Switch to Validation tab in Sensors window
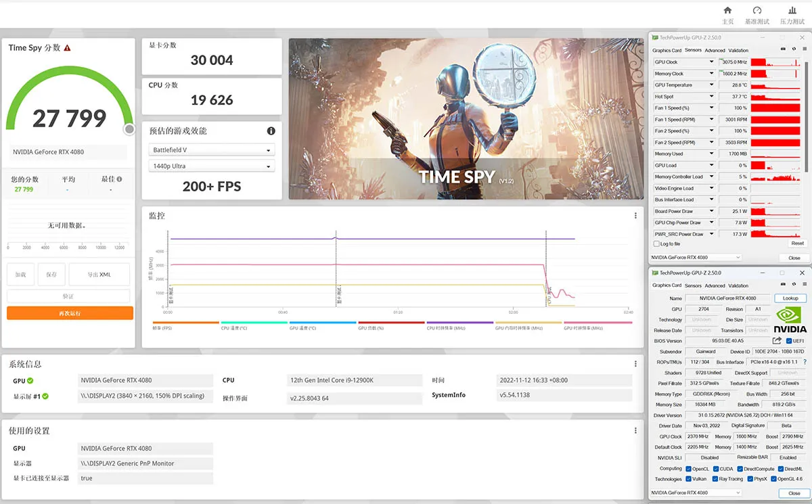The height and width of the screenshot is (504, 812). coord(738,50)
